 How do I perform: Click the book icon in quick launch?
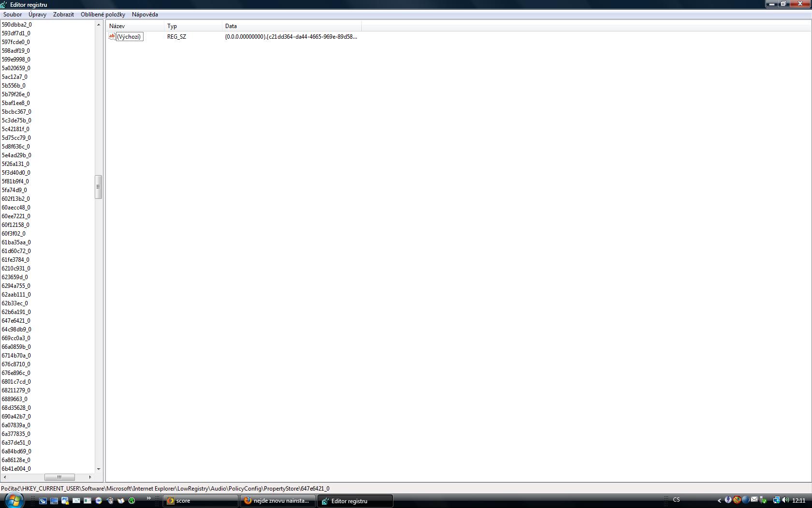[x=121, y=501]
